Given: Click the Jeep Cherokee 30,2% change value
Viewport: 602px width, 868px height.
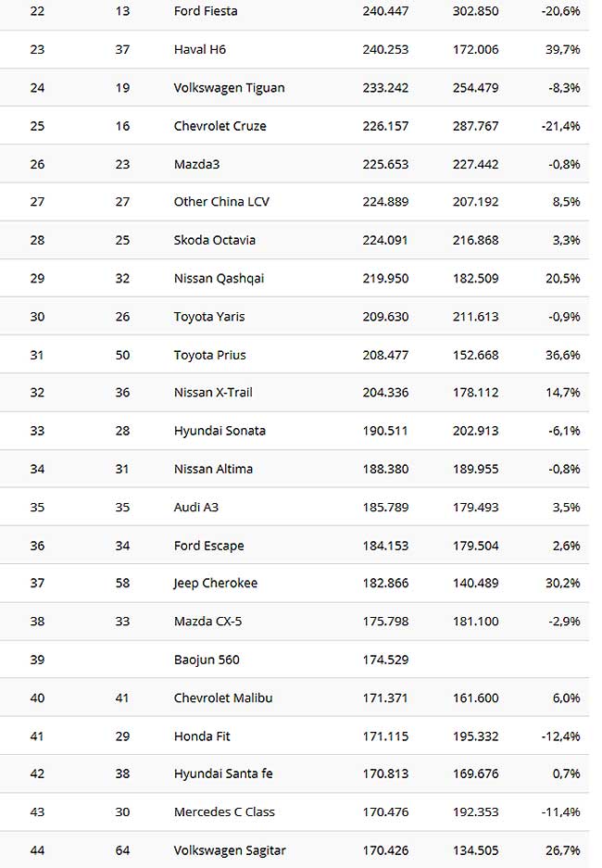Looking at the screenshot, I should point(563,583).
